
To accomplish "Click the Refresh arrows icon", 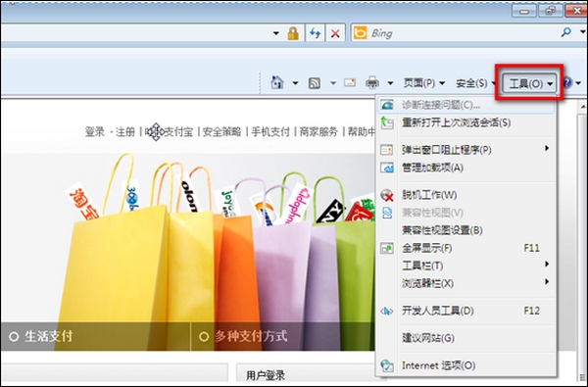I will [x=315, y=33].
